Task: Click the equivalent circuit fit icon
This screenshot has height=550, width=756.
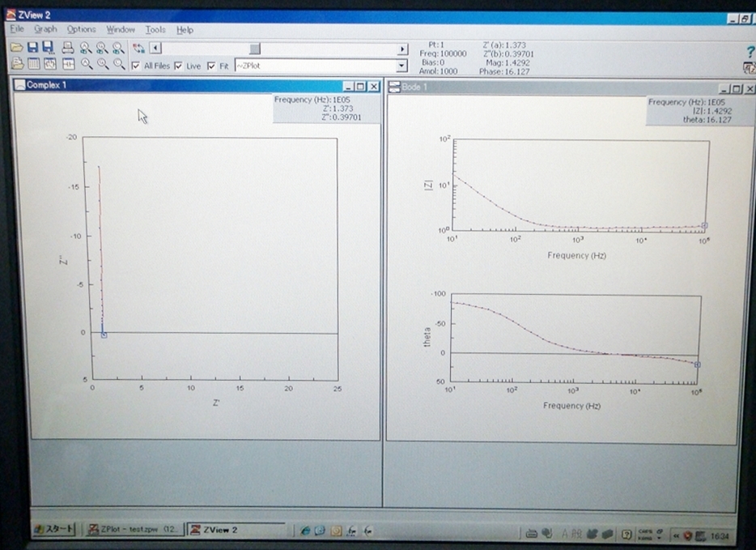Action: (69, 64)
